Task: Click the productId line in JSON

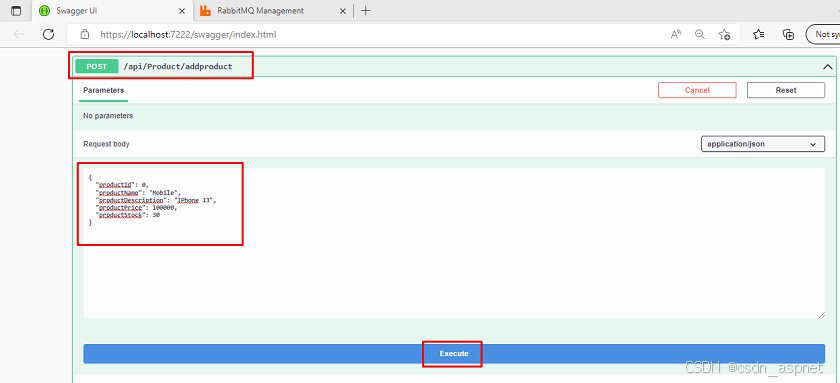Action: (x=122, y=185)
